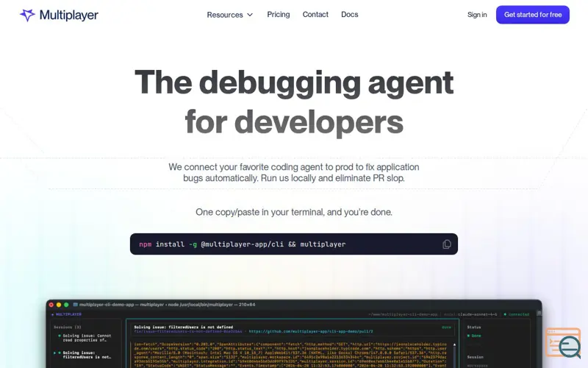
Task: Copy the npm install command
Action: (446, 244)
